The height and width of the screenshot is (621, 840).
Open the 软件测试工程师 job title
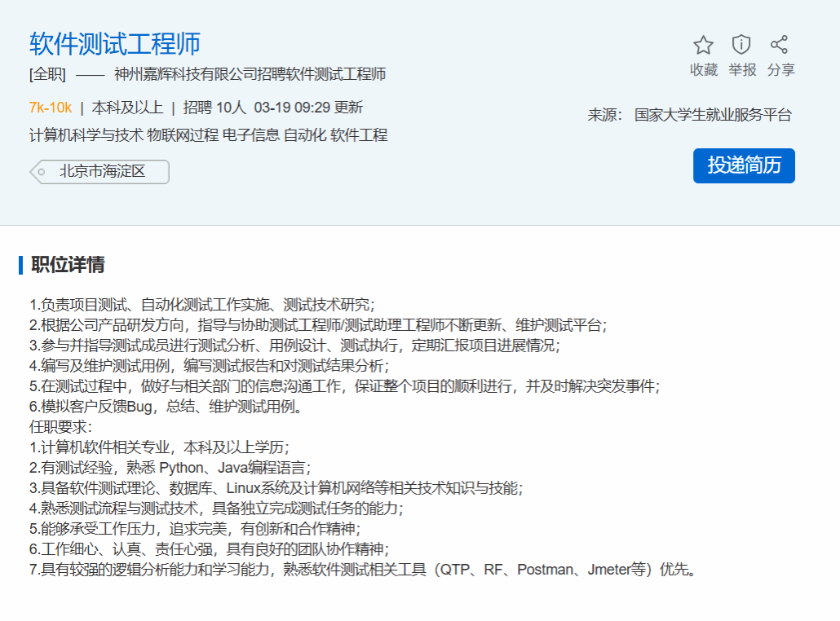[x=115, y=44]
